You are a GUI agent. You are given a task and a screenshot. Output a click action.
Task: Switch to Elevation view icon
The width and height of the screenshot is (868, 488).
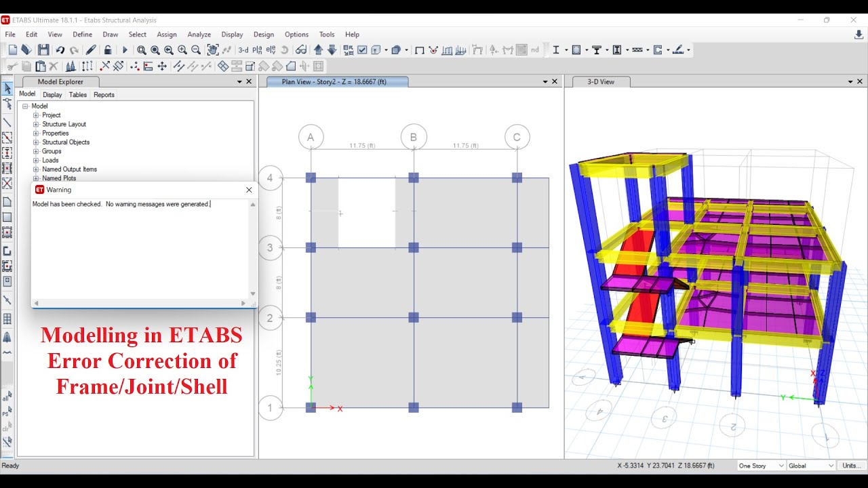coord(271,50)
